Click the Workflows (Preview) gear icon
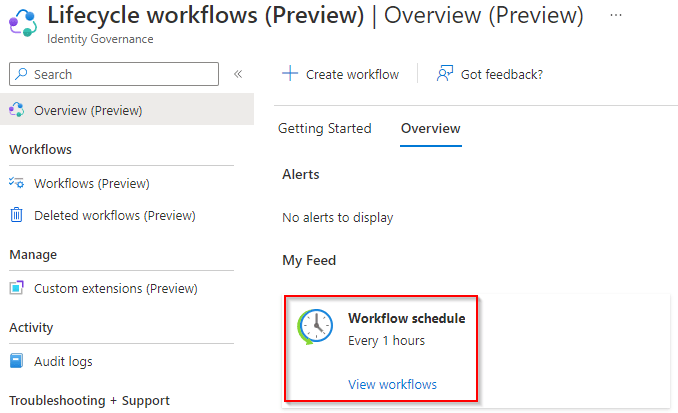The image size is (678, 413). click(16, 183)
